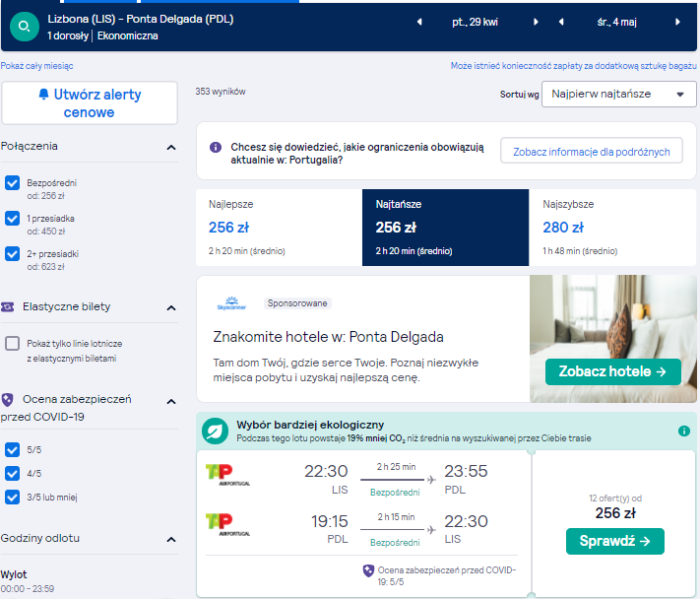This screenshot has height=599, width=700.
Task: Go to previous departure date arrow
Action: [419, 22]
